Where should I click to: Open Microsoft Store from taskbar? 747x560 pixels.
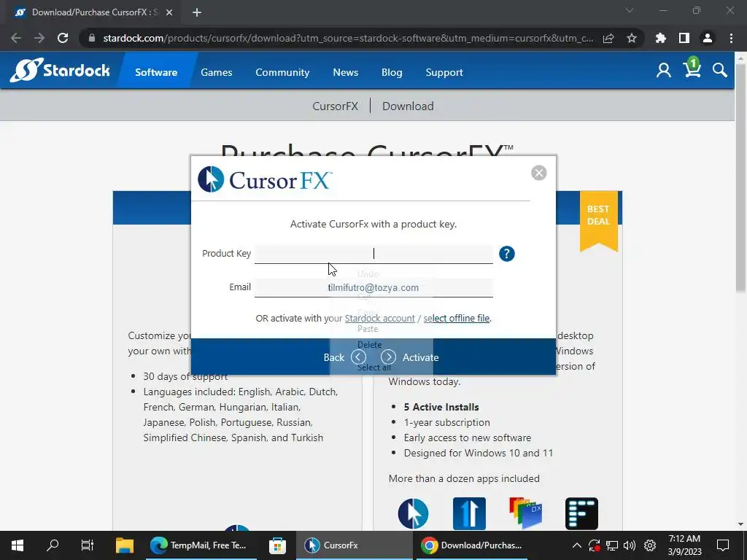(277, 545)
